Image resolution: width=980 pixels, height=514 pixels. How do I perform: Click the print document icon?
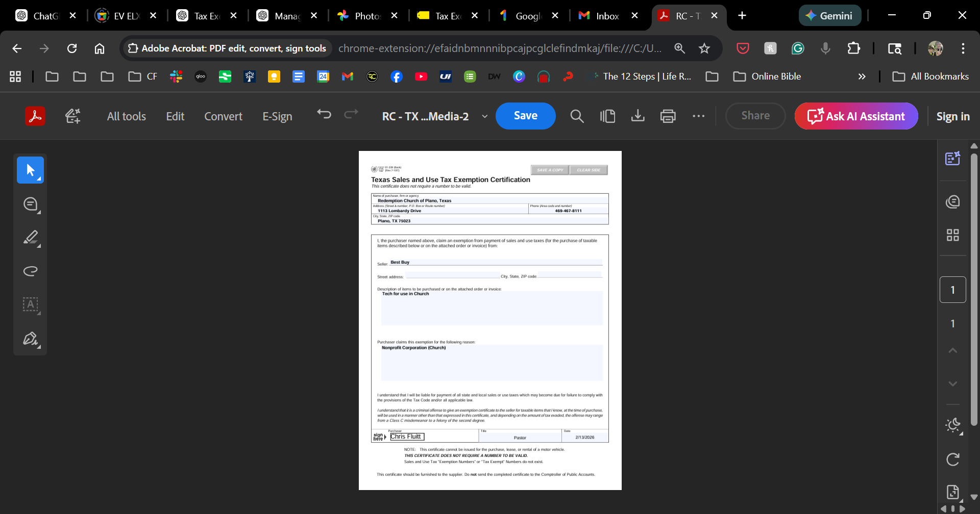668,116
